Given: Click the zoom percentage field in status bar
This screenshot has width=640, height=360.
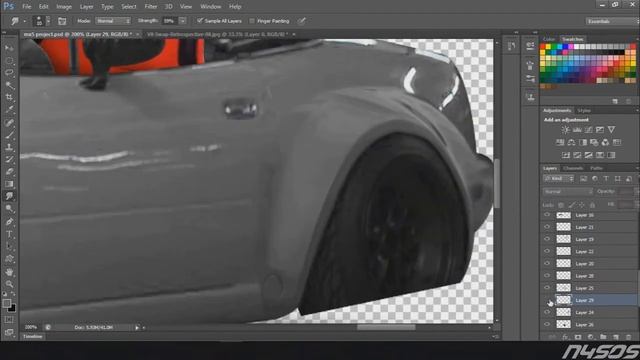Looking at the screenshot, I should pyautogui.click(x=31, y=327).
